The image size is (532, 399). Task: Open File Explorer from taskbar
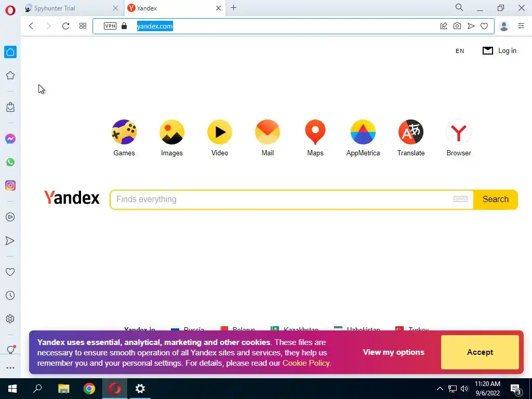pos(63,389)
